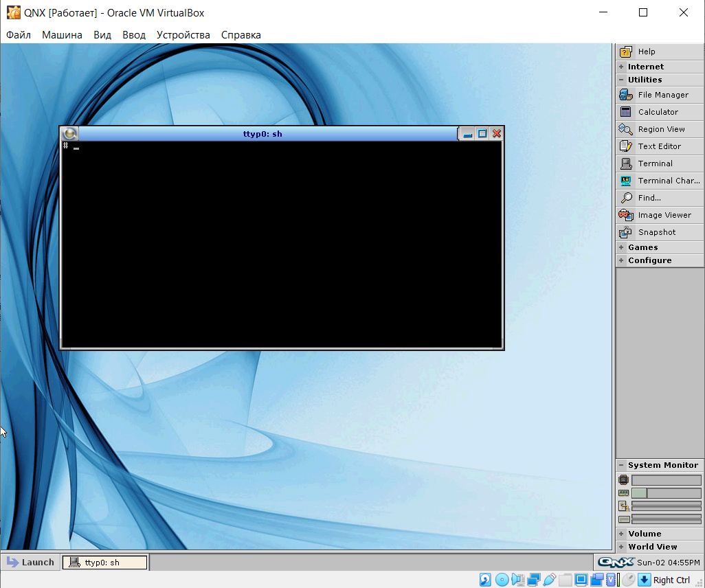Screen dimensions: 705x588
Task: Launch the Image Viewer
Action: point(659,215)
